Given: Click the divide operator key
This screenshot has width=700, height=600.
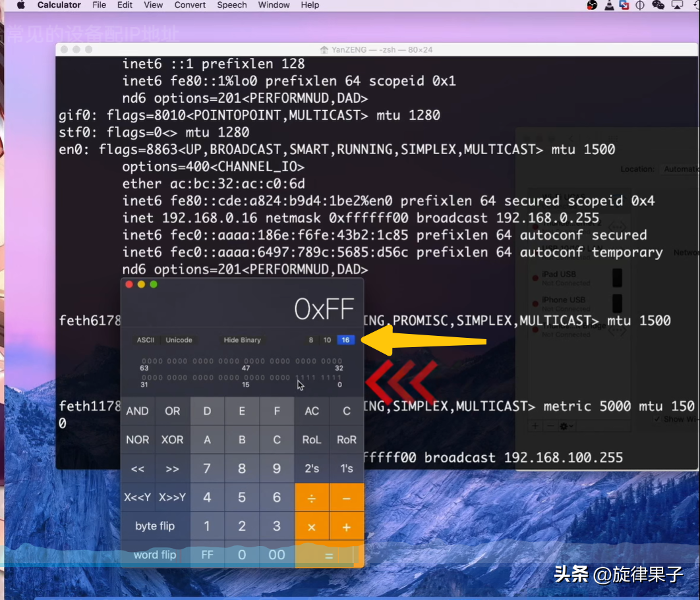Looking at the screenshot, I should (312, 498).
